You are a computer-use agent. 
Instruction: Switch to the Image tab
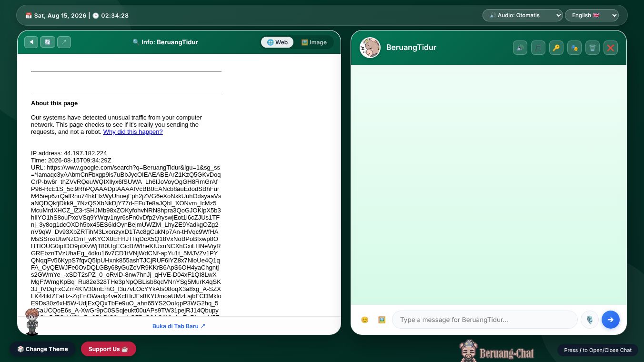pyautogui.click(x=314, y=42)
